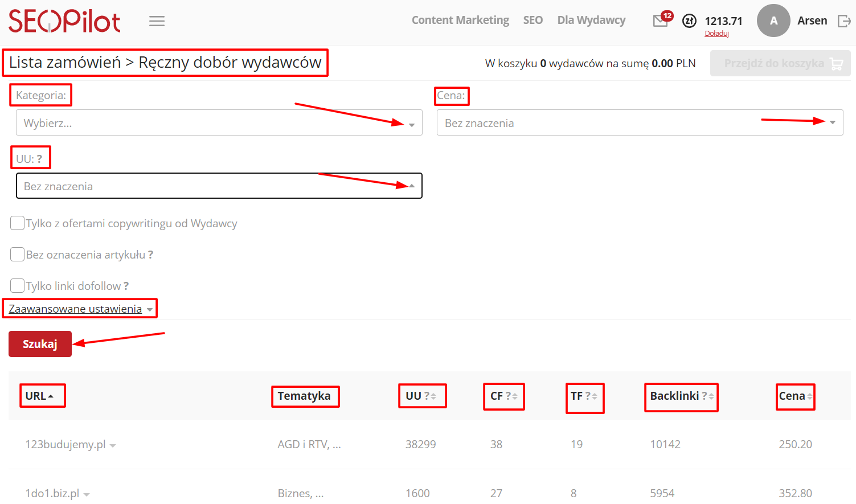Open Dla Wydawcy menu
This screenshot has height=504, width=856.
[591, 21]
